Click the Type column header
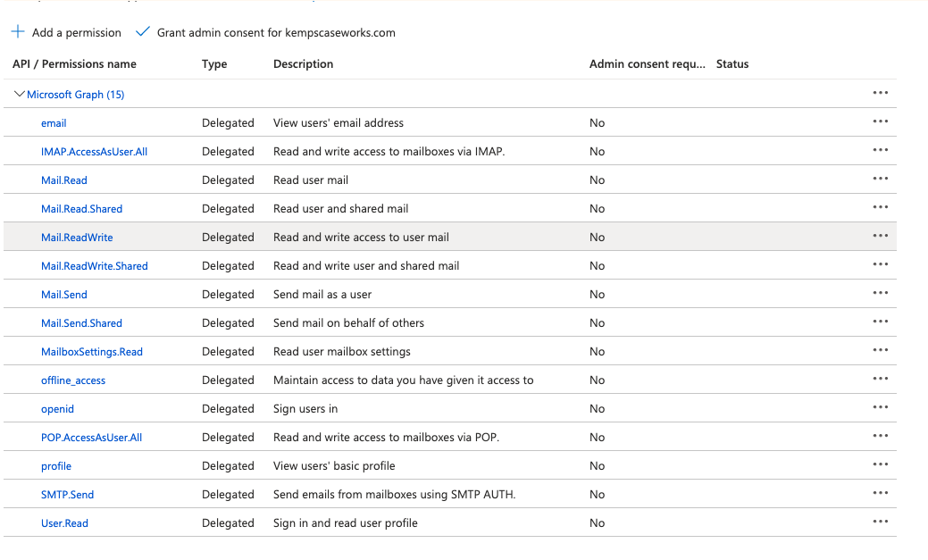928x560 pixels. coord(214,64)
